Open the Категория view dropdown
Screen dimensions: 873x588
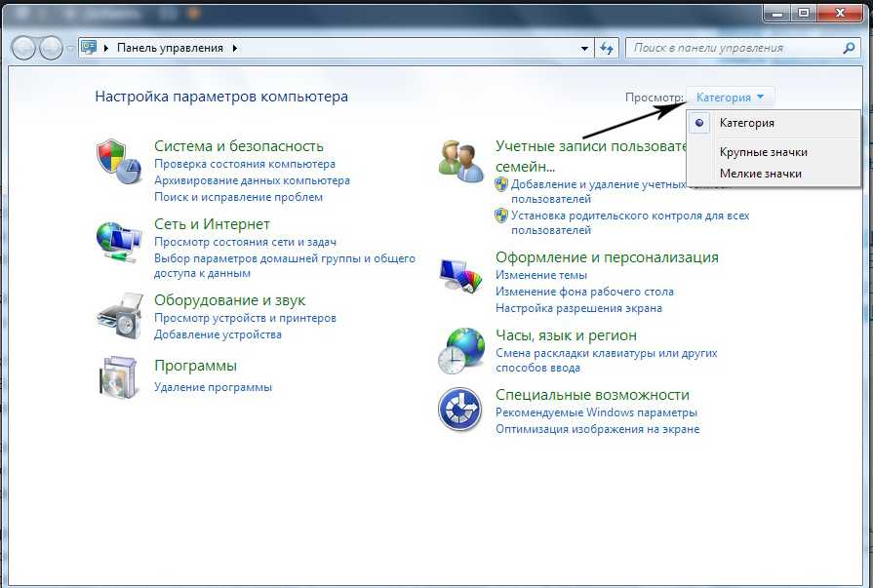tap(732, 97)
